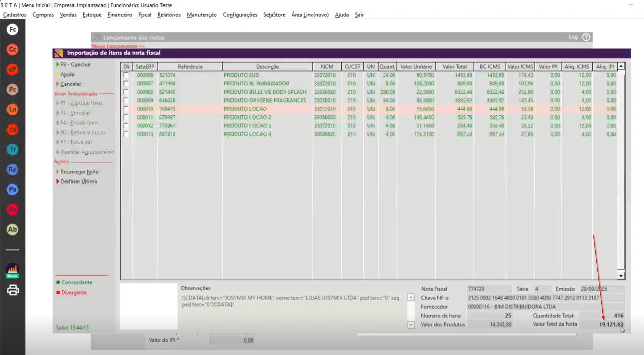Open the Ac sidebar shortcut

click(12, 210)
